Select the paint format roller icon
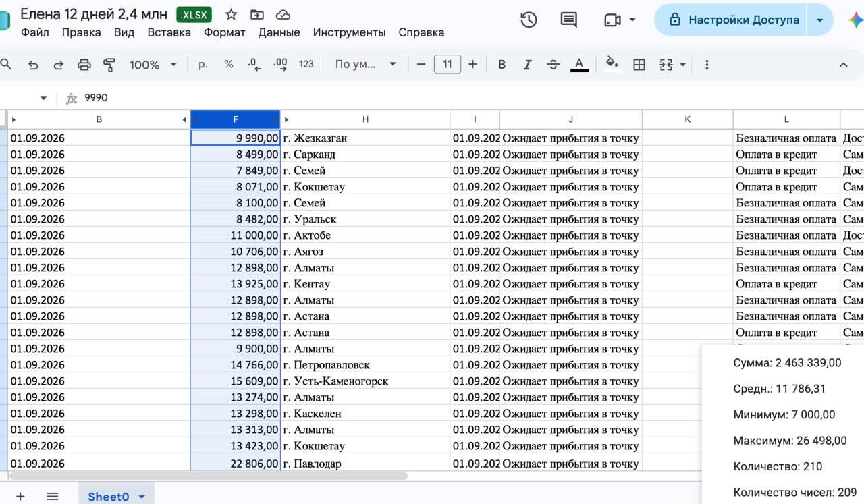Viewport: 864px width, 504px height. coord(109,65)
